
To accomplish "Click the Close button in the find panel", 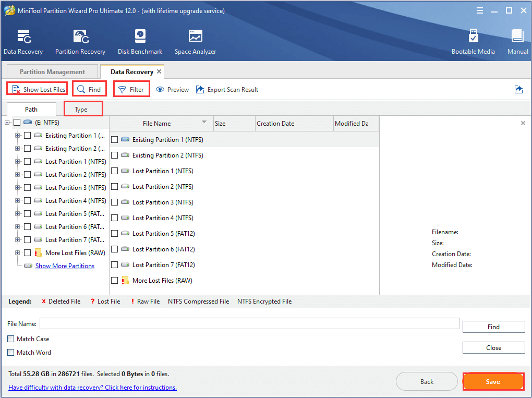I will pos(493,348).
